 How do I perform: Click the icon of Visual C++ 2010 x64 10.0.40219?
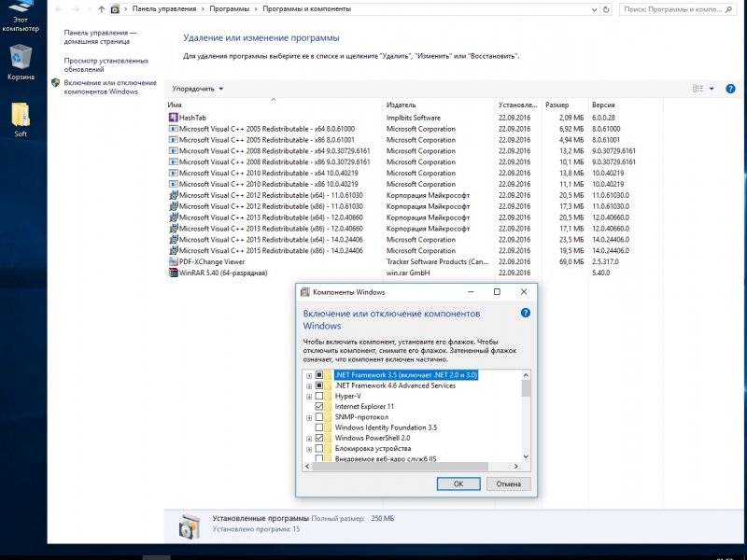174,173
